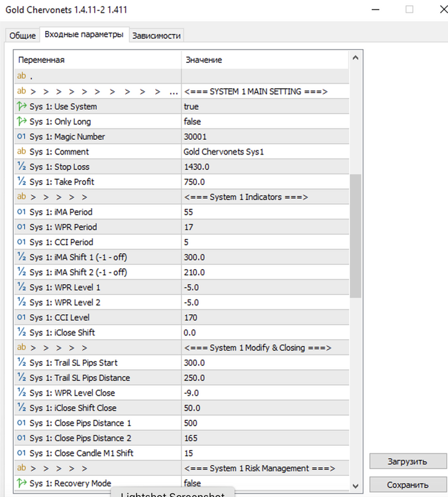Click the Загрузить button

coord(408,461)
